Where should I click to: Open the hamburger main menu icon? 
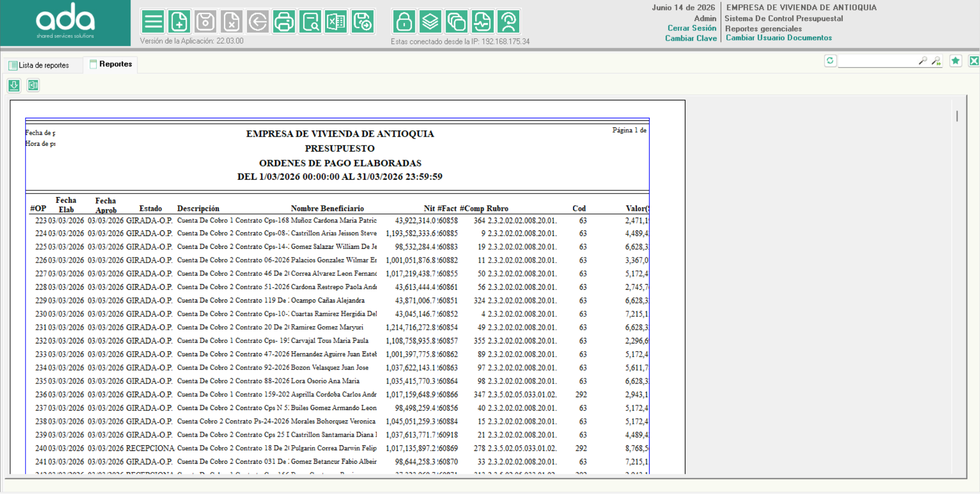153,22
